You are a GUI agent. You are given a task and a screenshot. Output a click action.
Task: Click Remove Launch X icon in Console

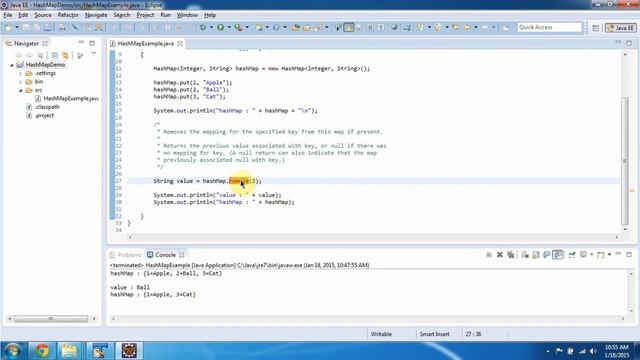[500, 255]
